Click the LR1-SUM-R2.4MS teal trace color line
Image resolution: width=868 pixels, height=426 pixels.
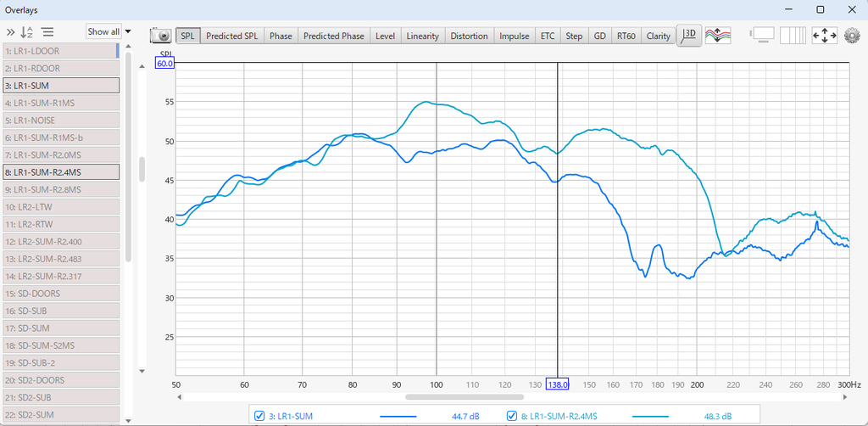[x=650, y=416]
